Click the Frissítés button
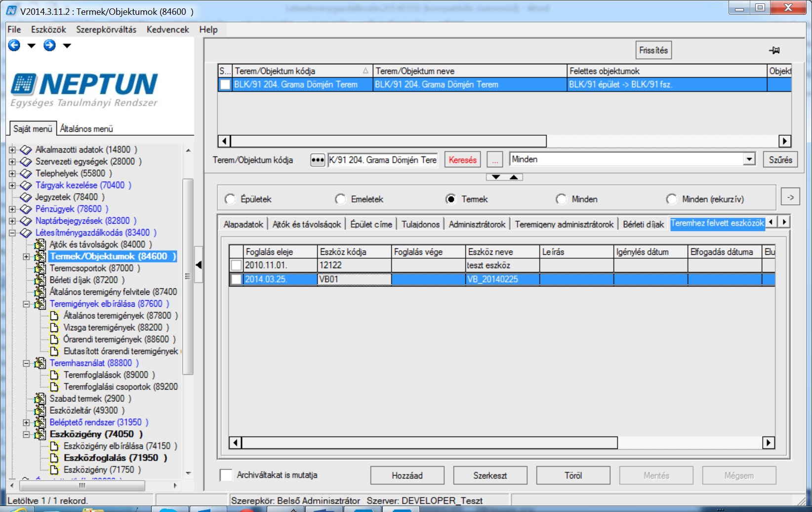This screenshot has height=512, width=812. [x=653, y=50]
